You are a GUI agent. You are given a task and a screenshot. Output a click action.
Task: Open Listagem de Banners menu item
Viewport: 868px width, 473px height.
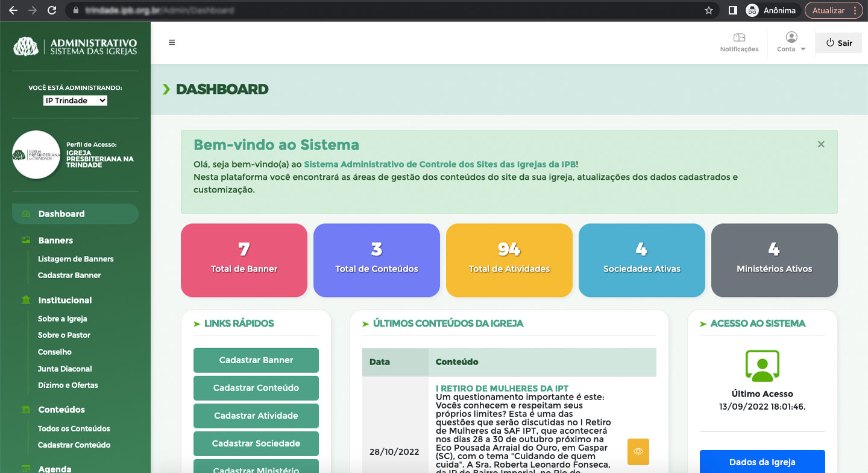pyautogui.click(x=75, y=259)
